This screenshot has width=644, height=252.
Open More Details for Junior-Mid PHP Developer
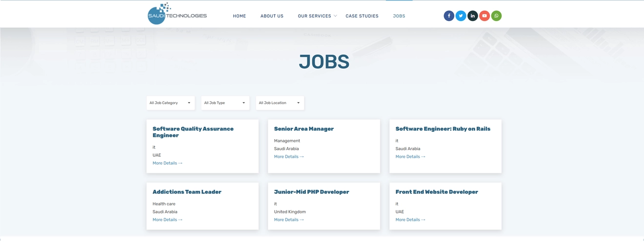pyautogui.click(x=289, y=220)
